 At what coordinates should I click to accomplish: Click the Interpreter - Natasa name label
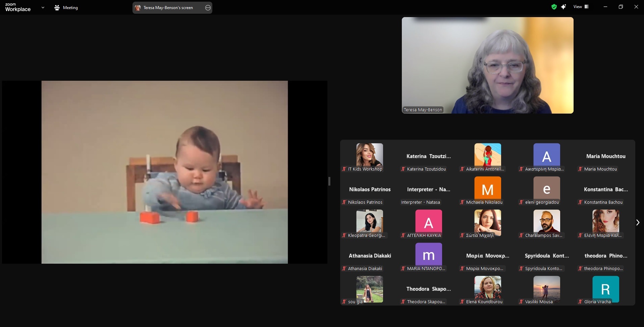coord(421,202)
